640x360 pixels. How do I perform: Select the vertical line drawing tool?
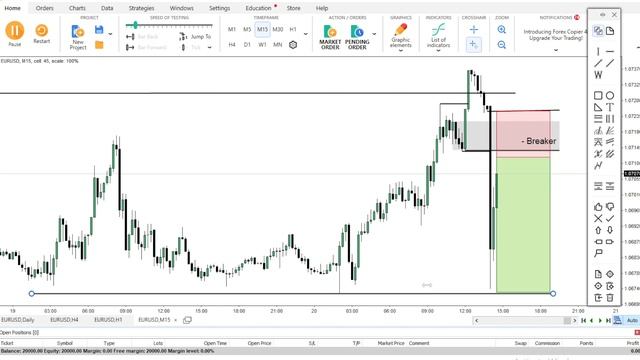coord(598,51)
